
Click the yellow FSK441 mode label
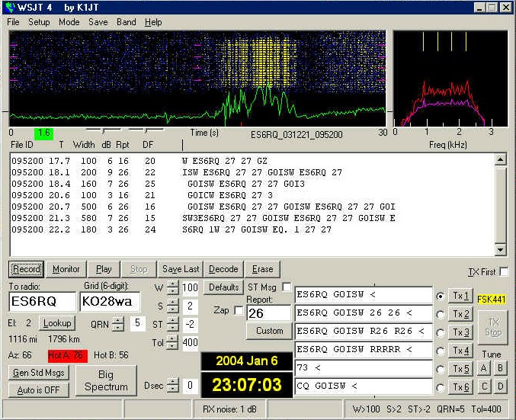click(492, 300)
